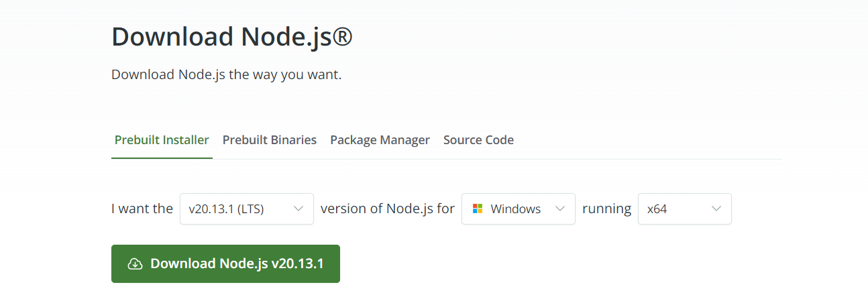The image size is (868, 303).
Task: Click the operating system dropdown chevron
Action: pos(561,208)
